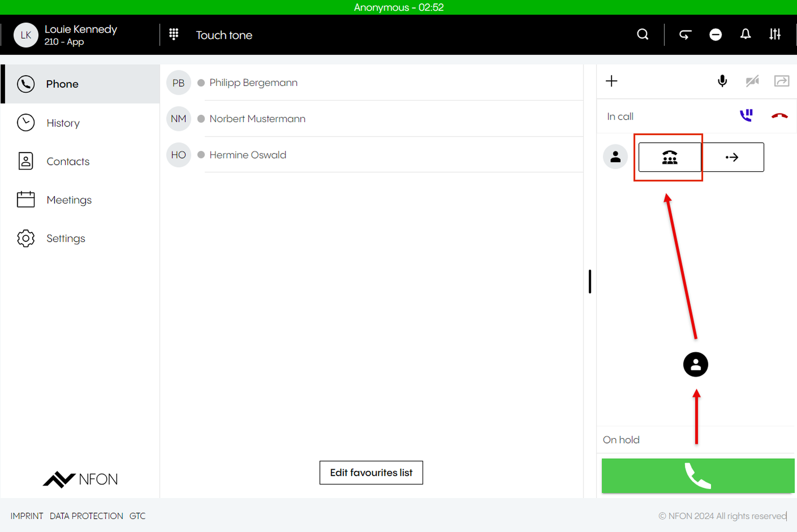Hang up the call
The width and height of the screenshot is (797, 532).
[x=779, y=116]
